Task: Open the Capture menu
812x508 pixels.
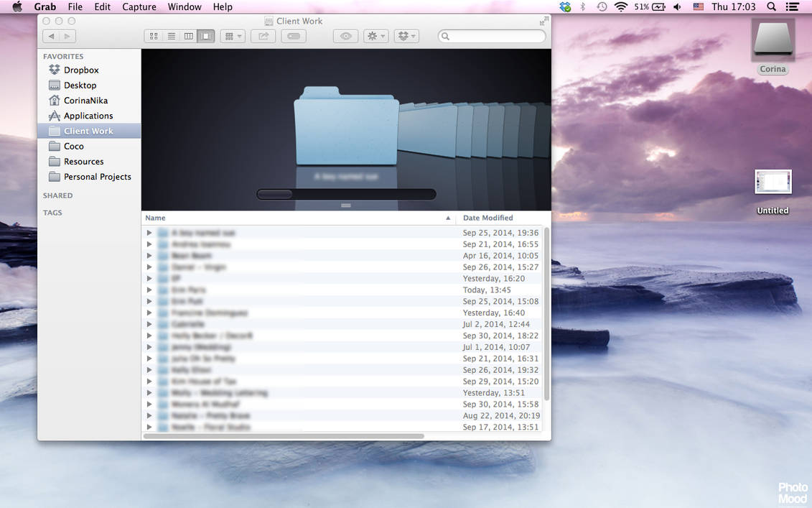Action: [139, 6]
